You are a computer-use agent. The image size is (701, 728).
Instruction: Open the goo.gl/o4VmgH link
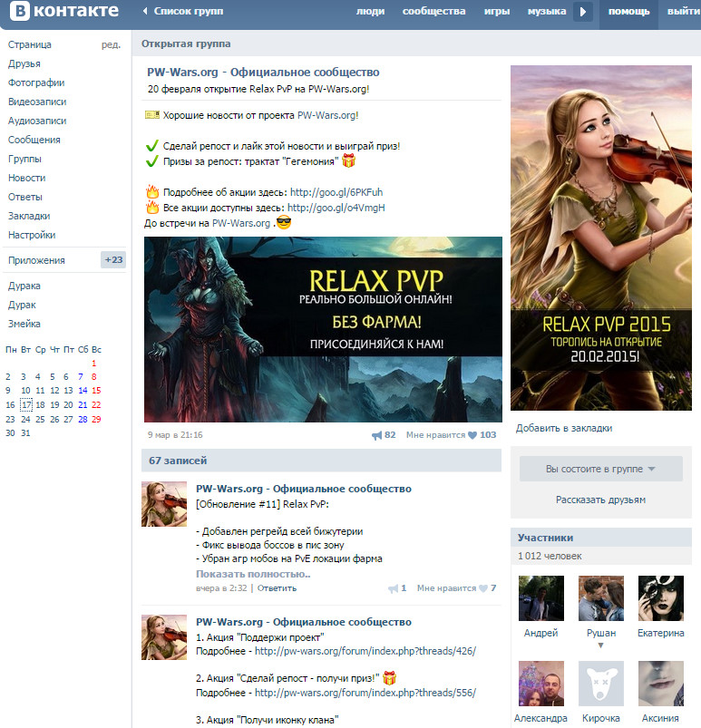pos(336,208)
